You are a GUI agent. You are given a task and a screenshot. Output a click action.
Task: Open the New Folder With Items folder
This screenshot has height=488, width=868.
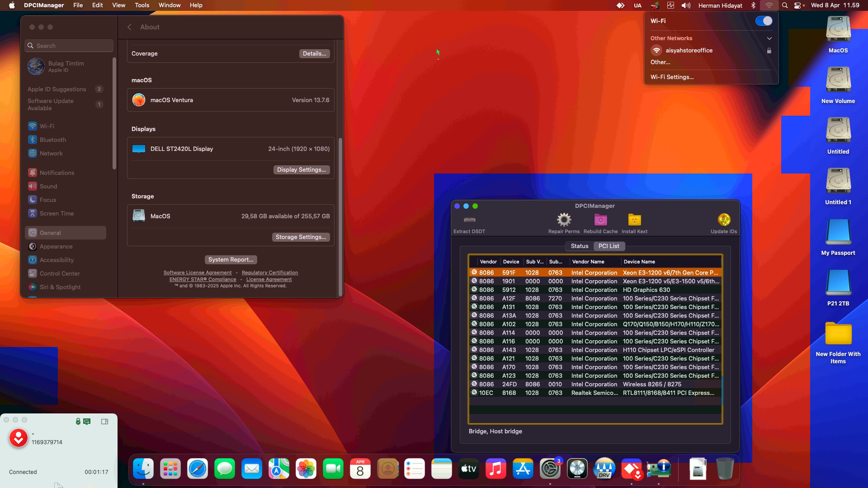pos(838,343)
